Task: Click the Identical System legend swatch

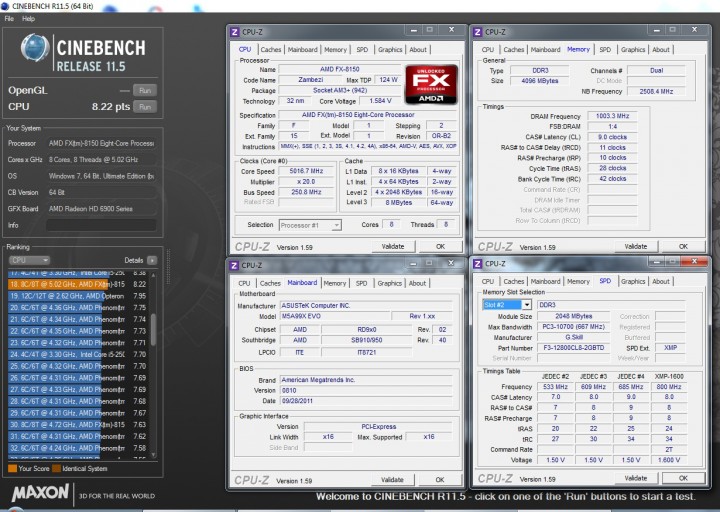Action: tap(56, 468)
